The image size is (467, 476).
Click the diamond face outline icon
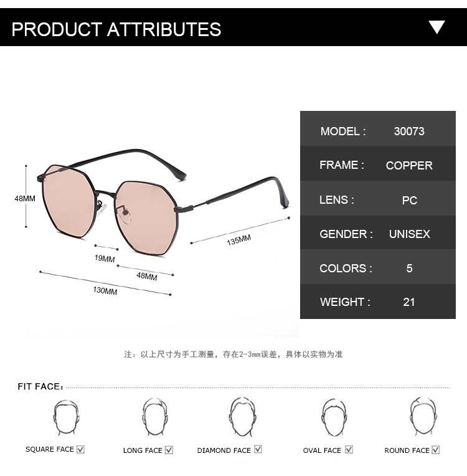coord(242,416)
